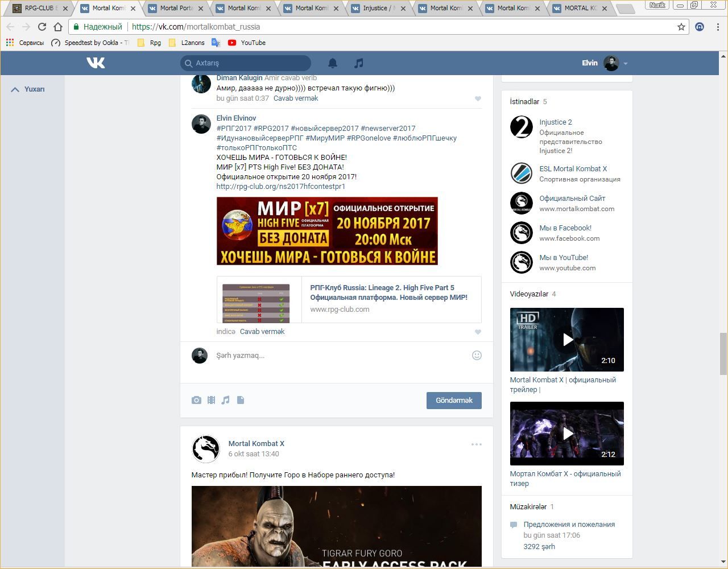Open the Speedtest by Ookla bookmark
Image resolution: width=728 pixels, height=569 pixels.
click(90, 43)
